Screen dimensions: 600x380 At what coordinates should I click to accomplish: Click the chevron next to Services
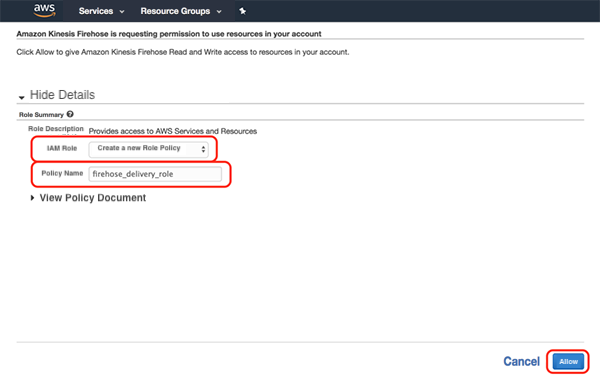122,11
